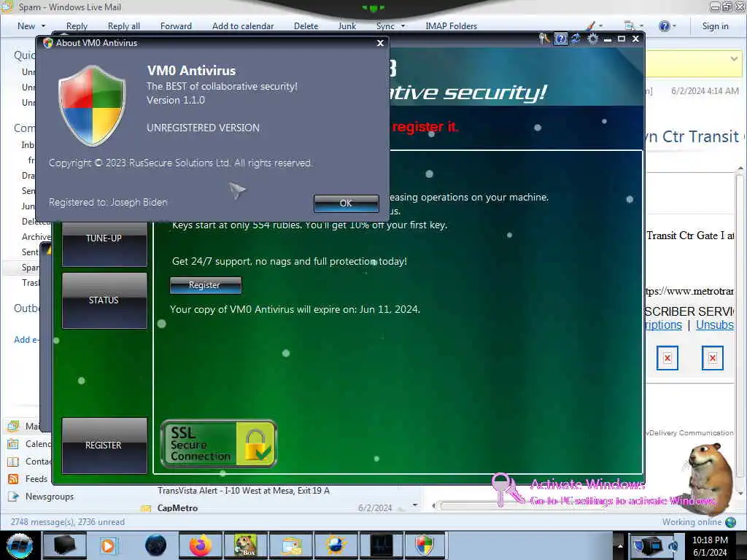Mark message as Junk in toolbar

[x=347, y=26]
